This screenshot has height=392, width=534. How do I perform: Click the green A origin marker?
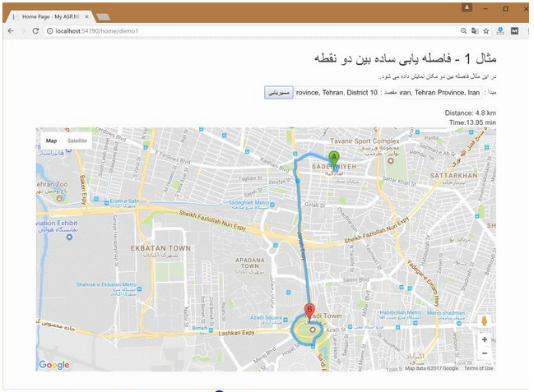(x=334, y=160)
